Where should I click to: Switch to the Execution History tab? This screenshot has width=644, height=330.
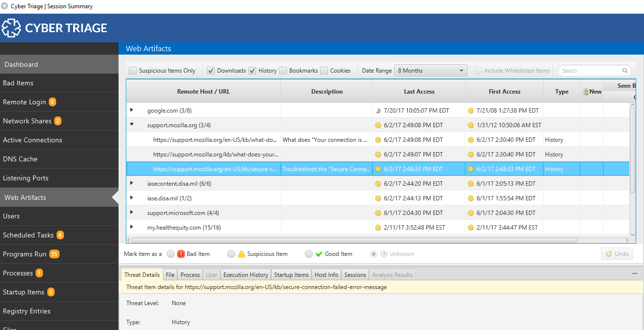(x=245, y=275)
